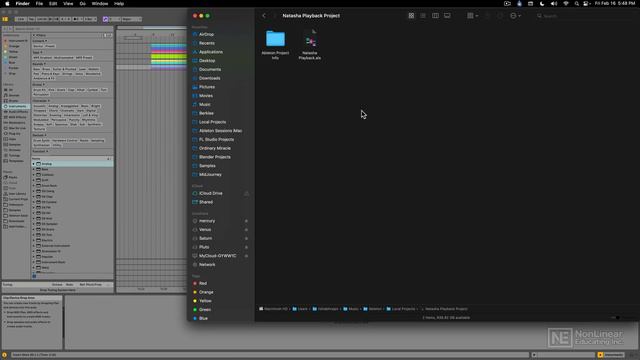The width and height of the screenshot is (640, 360).
Task: Select mercury volume in sidebar
Action: [x=207, y=221]
